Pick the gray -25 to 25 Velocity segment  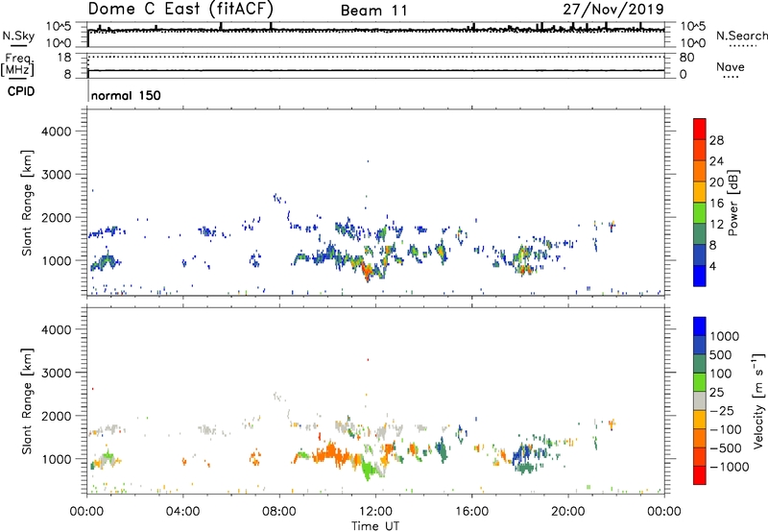click(700, 400)
